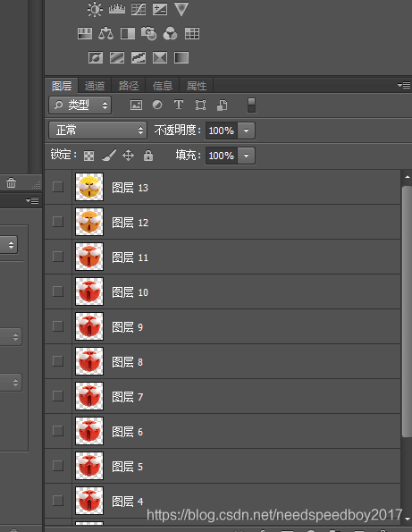Screen dimensions: 412x532
Task: Show visibility of 图层 6
Action: (58, 431)
